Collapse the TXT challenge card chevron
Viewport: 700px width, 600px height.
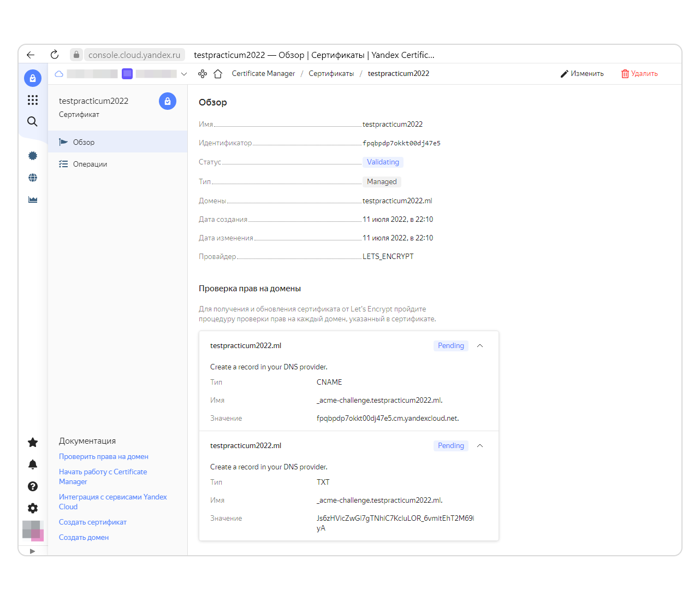point(480,445)
